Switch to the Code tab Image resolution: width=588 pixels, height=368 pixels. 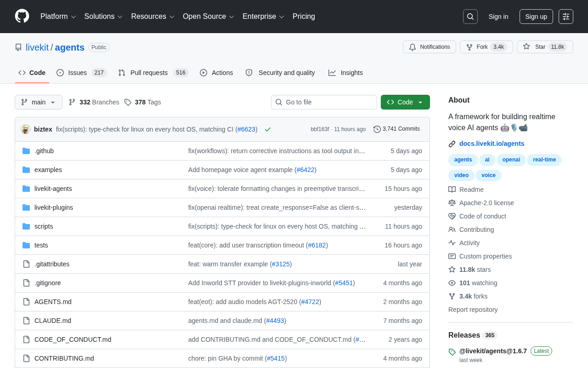point(32,73)
